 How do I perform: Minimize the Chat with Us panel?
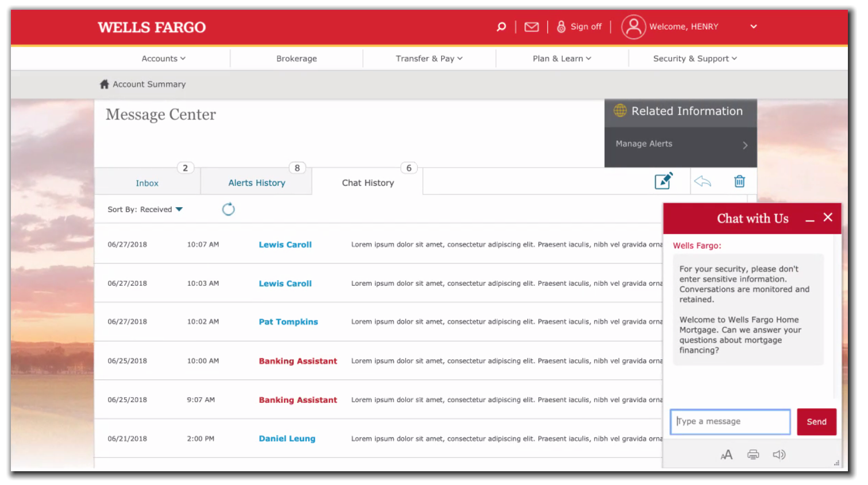tap(809, 220)
